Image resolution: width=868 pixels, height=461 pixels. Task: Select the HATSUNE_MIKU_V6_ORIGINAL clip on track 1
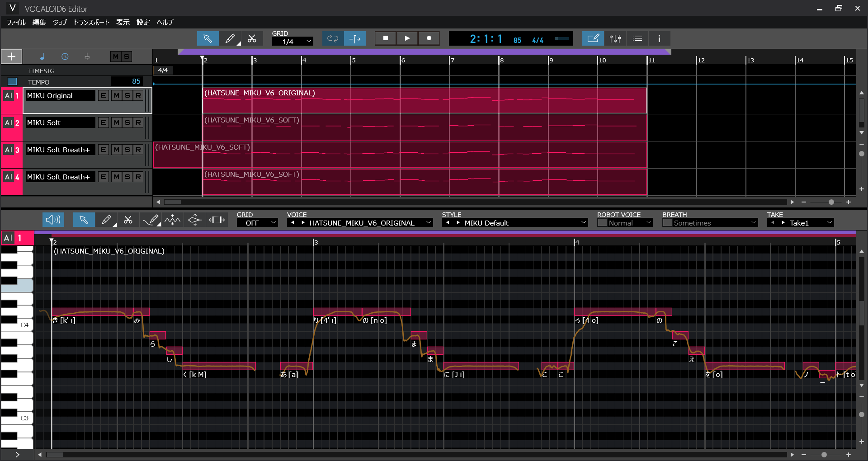[425, 100]
